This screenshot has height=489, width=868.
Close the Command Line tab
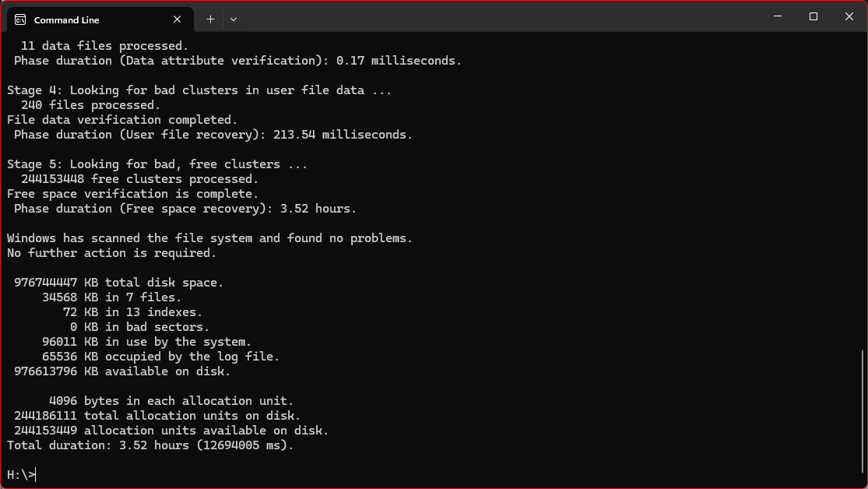[x=178, y=19]
